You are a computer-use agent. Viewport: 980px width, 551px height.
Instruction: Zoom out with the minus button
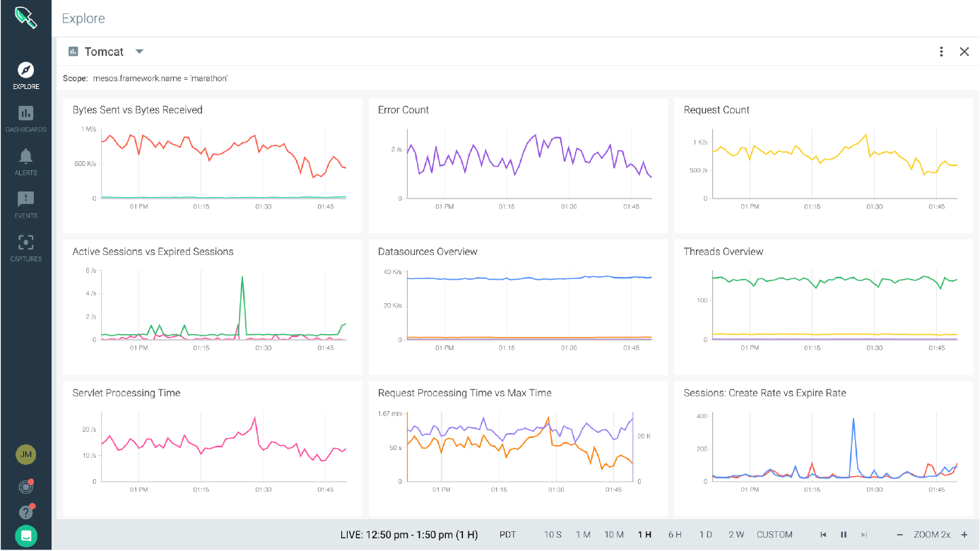coord(899,535)
